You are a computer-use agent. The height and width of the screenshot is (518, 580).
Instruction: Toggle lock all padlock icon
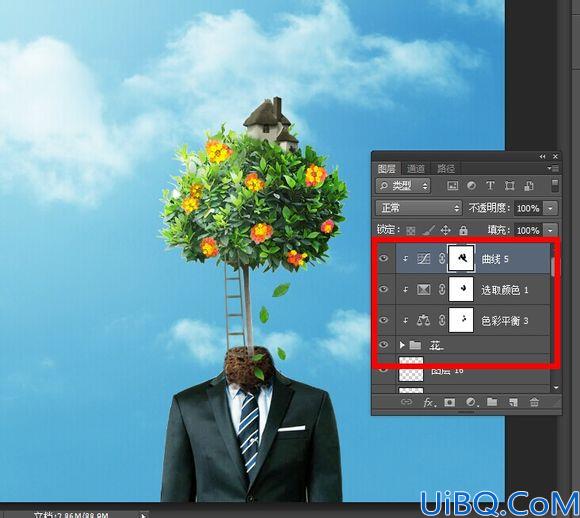(463, 231)
